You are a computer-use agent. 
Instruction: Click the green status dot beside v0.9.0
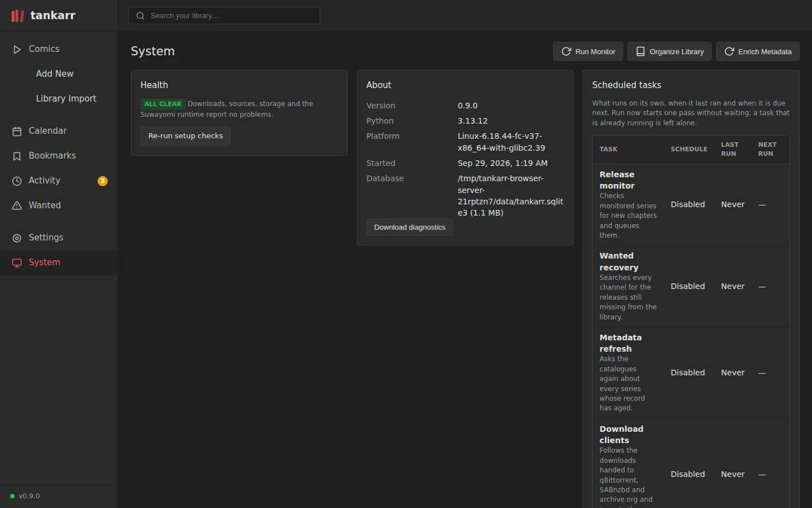(x=12, y=496)
